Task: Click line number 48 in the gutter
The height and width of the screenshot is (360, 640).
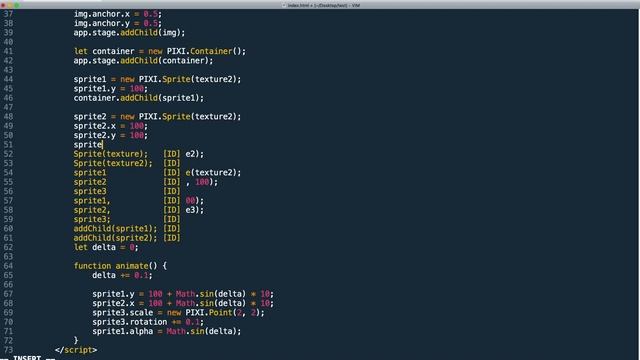Action: pyautogui.click(x=8, y=117)
